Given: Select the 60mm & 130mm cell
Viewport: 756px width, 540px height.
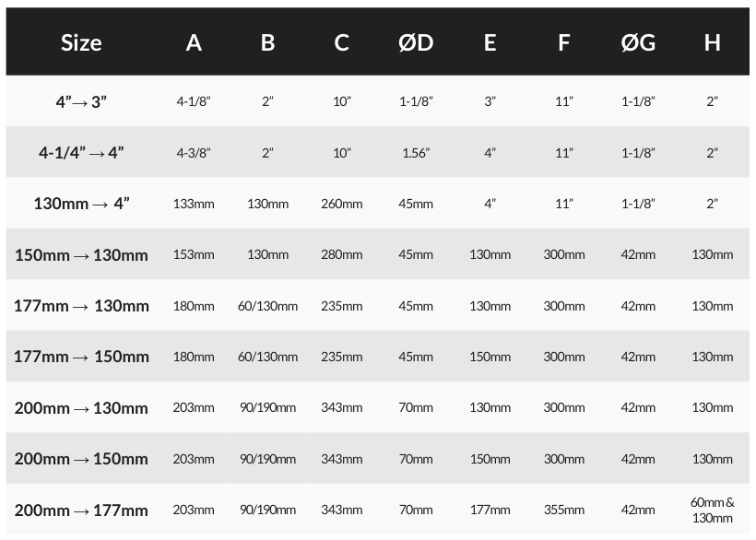Looking at the screenshot, I should pyautogui.click(x=712, y=510).
